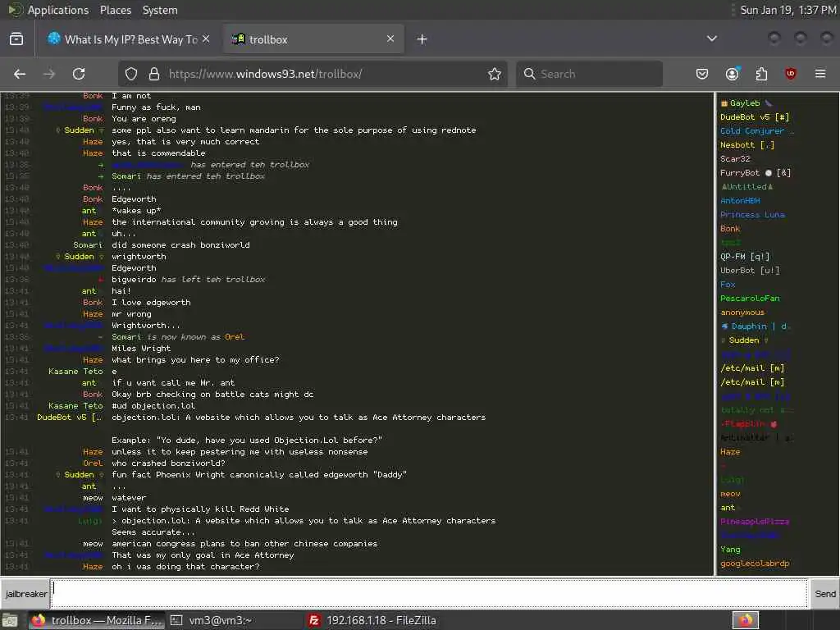The image size is (840, 630).
Task: Close the What Is My IP tab
Action: coord(206,39)
